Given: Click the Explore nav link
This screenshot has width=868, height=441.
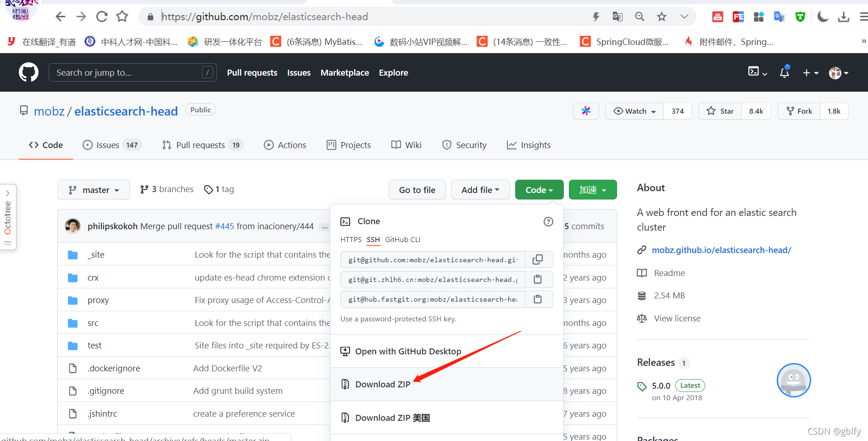Looking at the screenshot, I should (x=393, y=72).
